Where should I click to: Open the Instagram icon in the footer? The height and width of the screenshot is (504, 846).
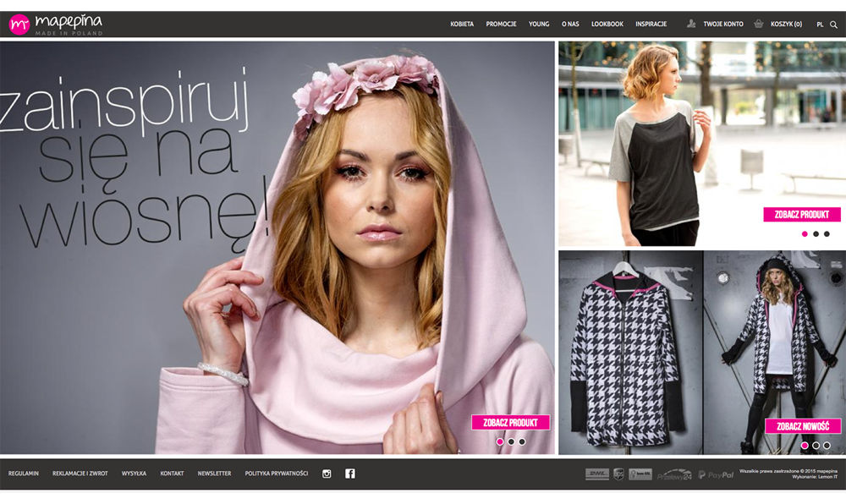327,474
